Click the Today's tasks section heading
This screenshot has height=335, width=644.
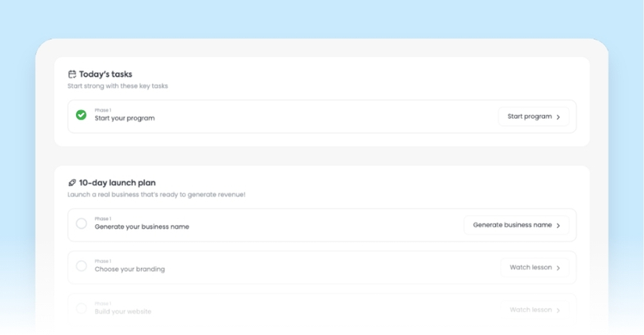coord(105,74)
